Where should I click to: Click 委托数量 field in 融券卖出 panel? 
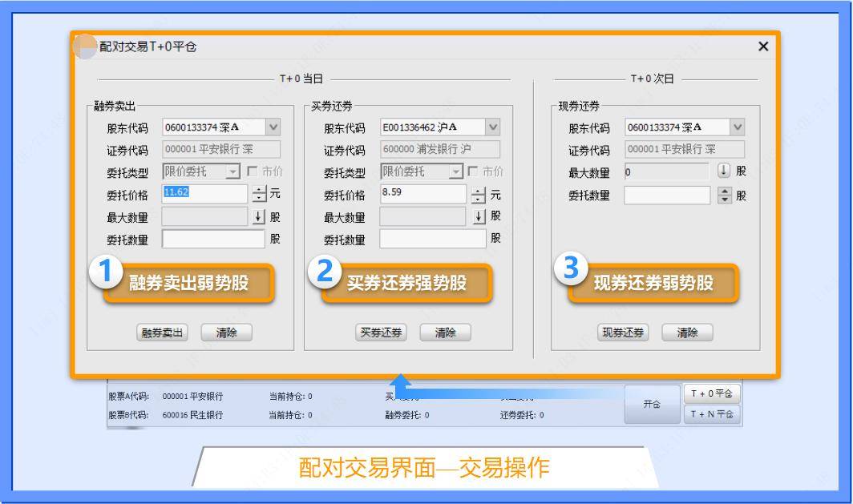(213, 240)
